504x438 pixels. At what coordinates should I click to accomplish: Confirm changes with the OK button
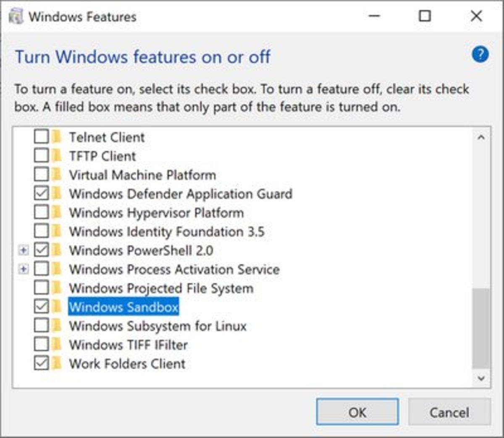point(357,412)
